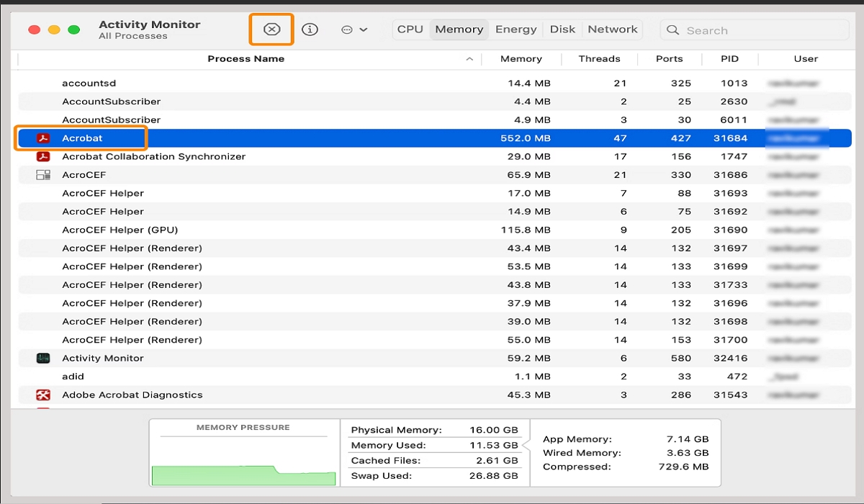The image size is (864, 504).
Task: Select AcroCEF Helper (Renderer) PID 31700
Action: [x=435, y=340]
